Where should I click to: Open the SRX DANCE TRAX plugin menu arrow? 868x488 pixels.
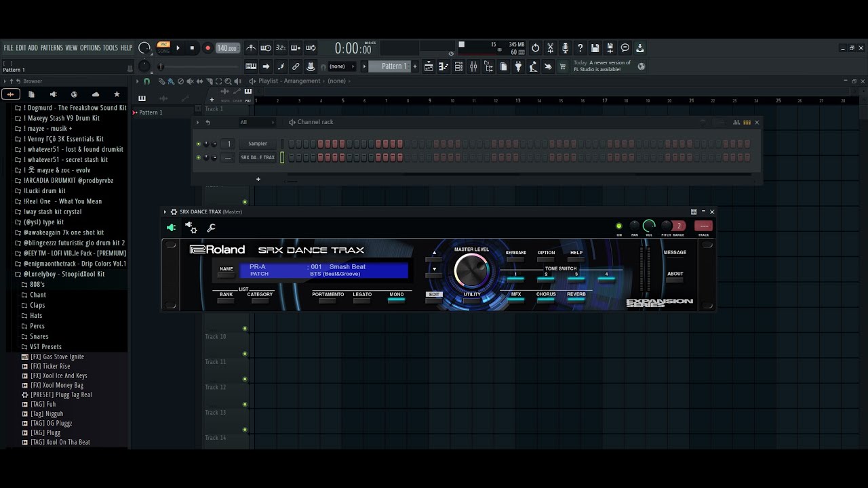coord(165,212)
